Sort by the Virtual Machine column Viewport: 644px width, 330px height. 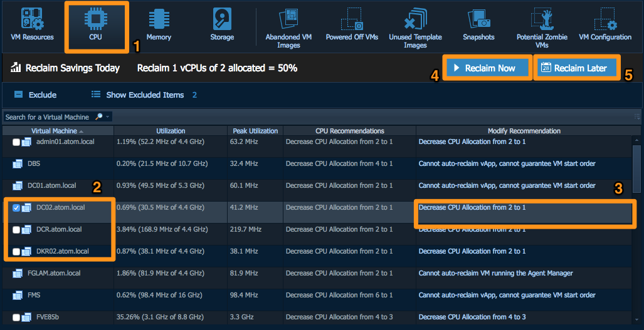(57, 131)
